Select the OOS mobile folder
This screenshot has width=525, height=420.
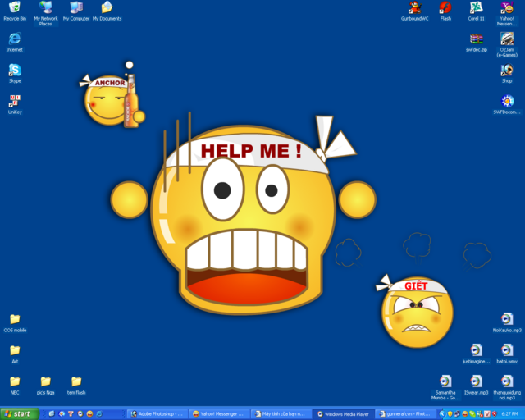[x=15, y=323]
